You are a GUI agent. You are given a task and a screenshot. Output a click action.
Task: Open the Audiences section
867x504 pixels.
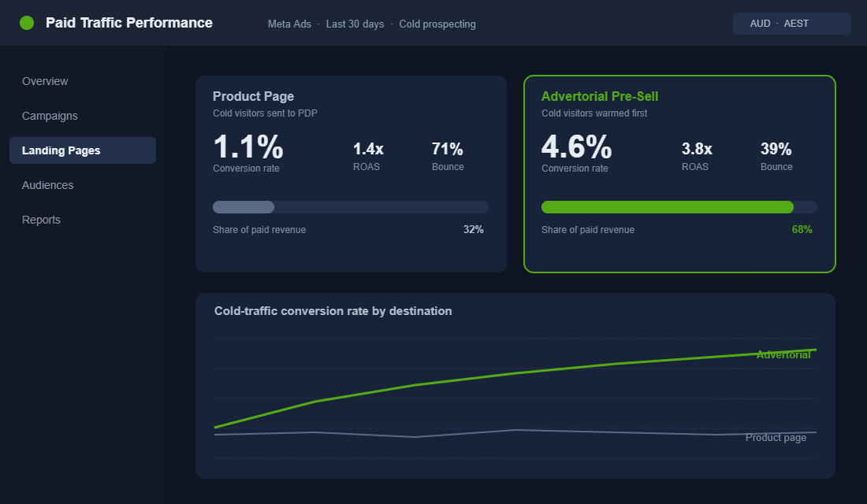47,185
